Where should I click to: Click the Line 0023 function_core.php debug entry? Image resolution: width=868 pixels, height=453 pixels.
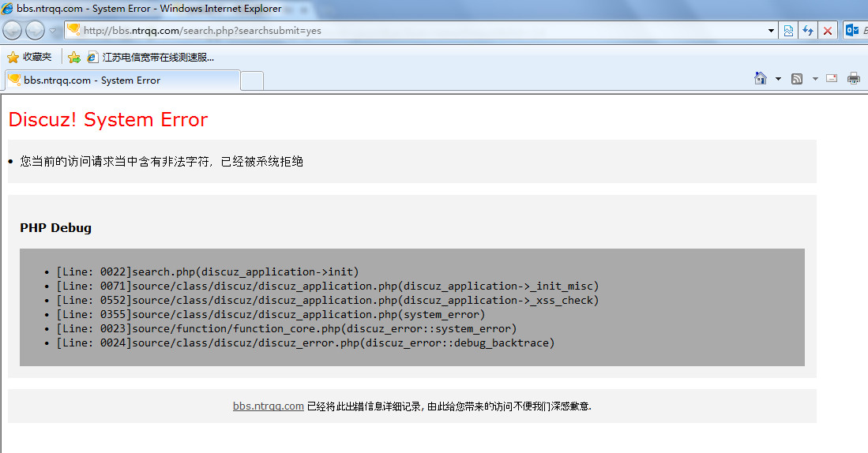[x=286, y=328]
